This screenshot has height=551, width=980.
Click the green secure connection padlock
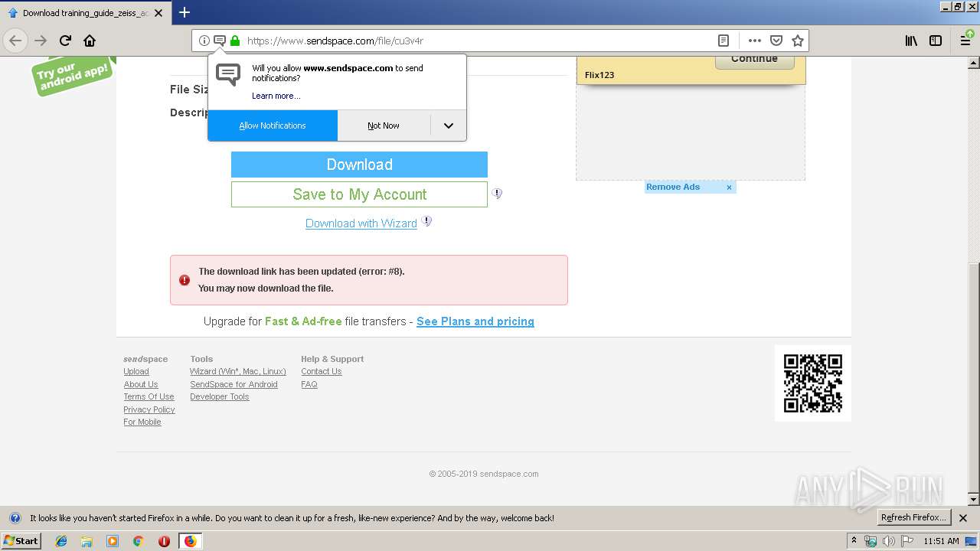point(234,41)
